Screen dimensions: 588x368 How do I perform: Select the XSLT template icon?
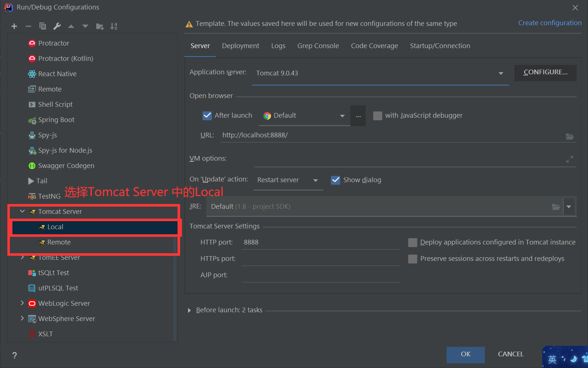point(32,334)
